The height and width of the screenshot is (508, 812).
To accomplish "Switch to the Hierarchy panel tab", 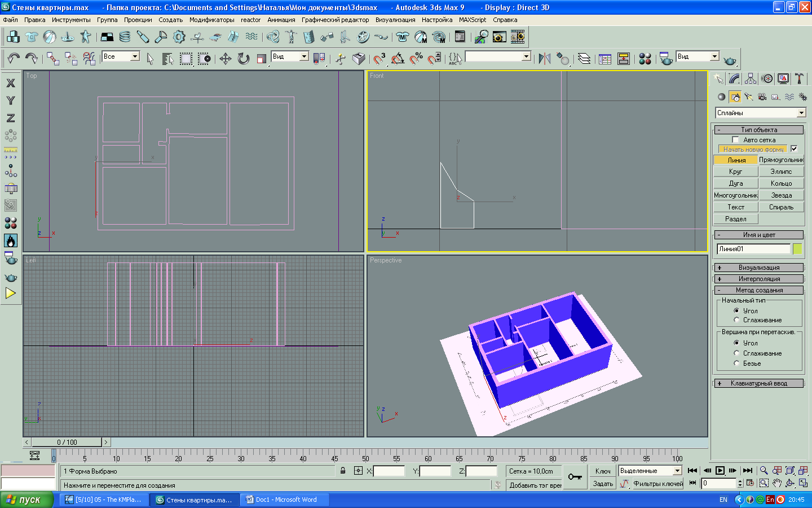I will click(751, 78).
